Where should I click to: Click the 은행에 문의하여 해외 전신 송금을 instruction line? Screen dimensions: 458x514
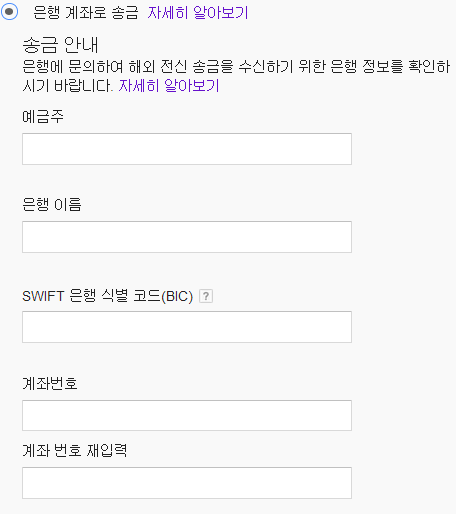coord(236,66)
